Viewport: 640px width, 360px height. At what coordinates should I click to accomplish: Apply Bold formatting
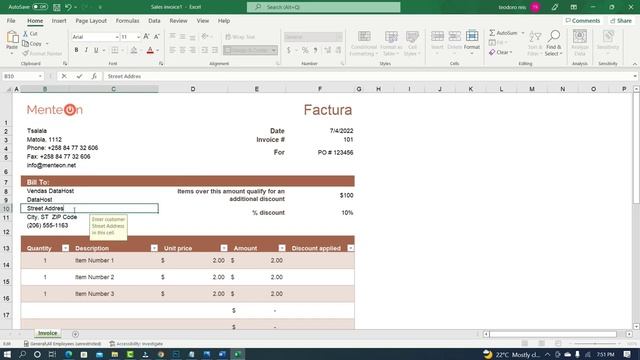[76, 50]
